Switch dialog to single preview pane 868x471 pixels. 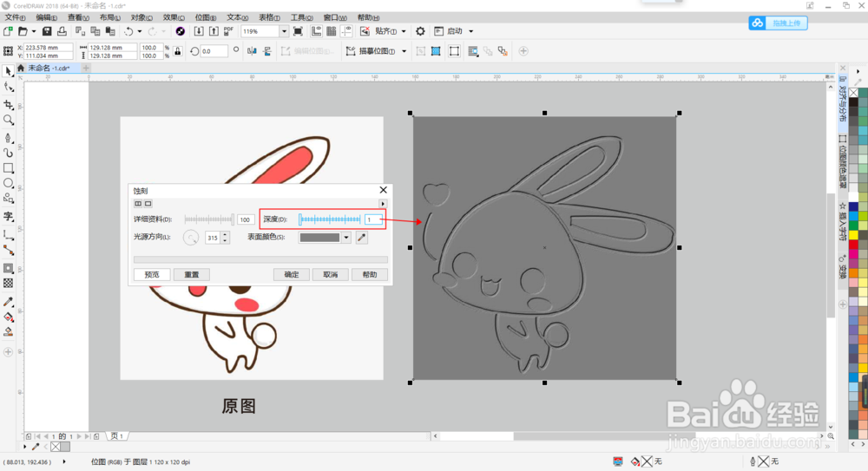click(148, 204)
